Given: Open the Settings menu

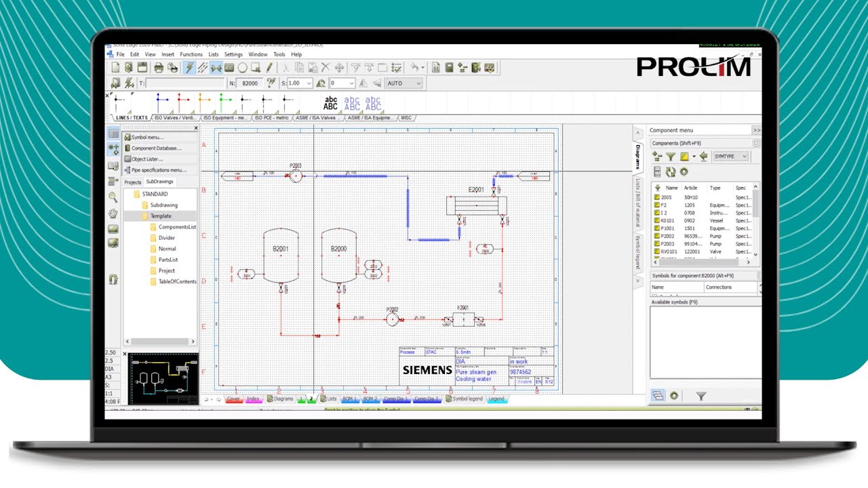Looking at the screenshot, I should click(234, 54).
